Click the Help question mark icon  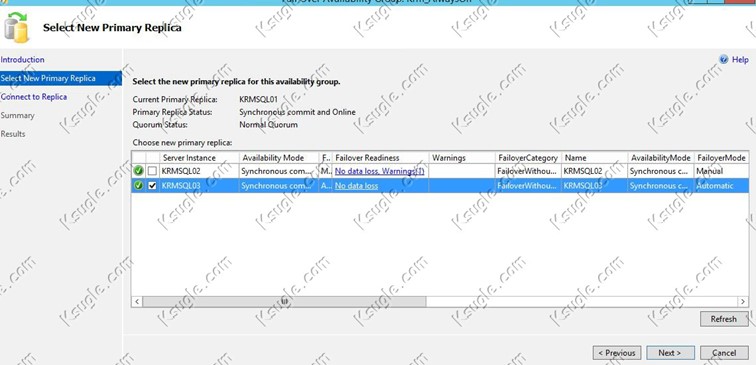723,60
